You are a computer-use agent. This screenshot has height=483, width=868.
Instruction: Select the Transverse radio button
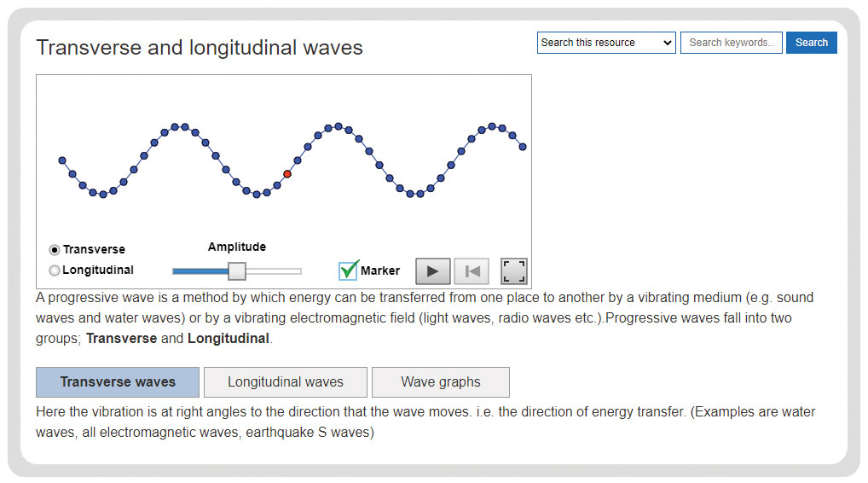pyautogui.click(x=55, y=250)
